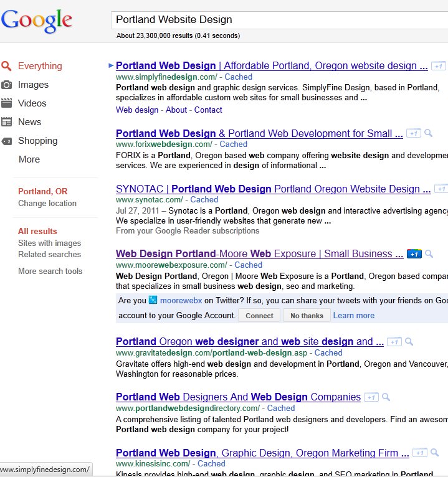This screenshot has height=477, width=448.
Task: Click moorewebx Twitter profile link
Action: click(x=181, y=301)
